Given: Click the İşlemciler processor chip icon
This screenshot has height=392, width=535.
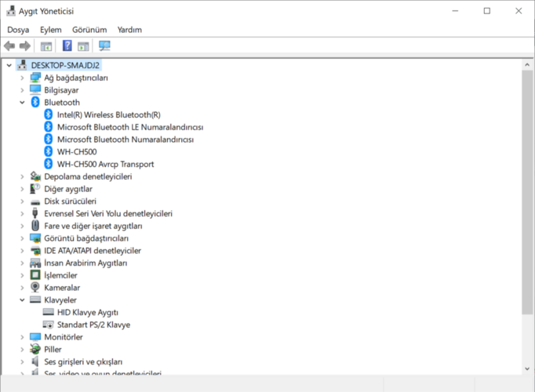Looking at the screenshot, I should (x=35, y=274).
